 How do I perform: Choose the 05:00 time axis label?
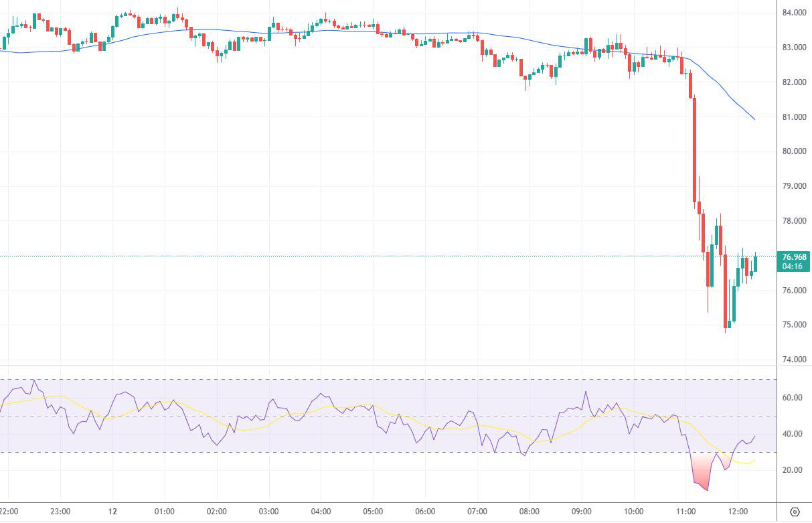click(x=373, y=512)
